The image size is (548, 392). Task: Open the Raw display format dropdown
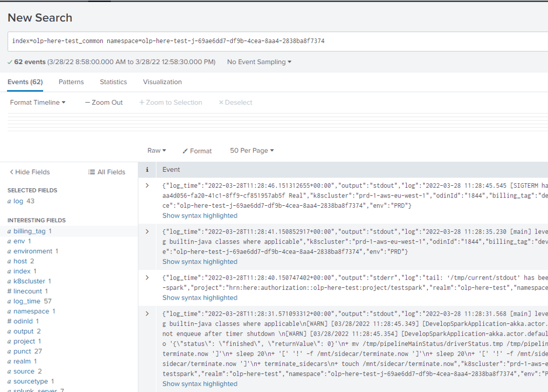click(156, 150)
